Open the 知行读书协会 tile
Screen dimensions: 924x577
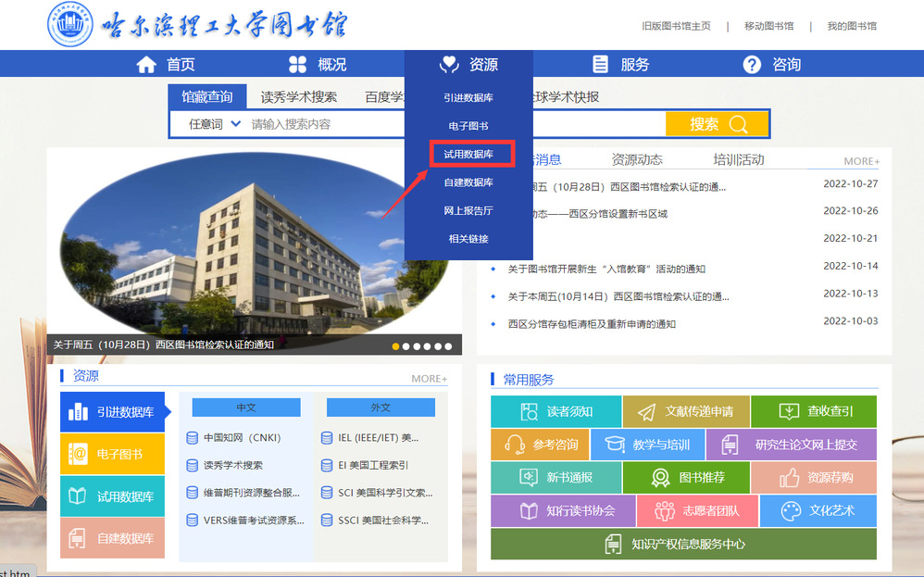click(563, 511)
